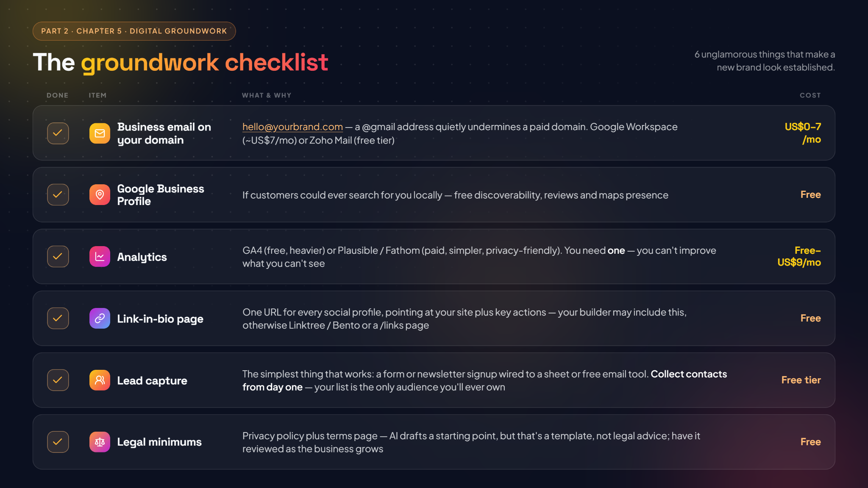
Task: Select the bold 'Collect contacts from day one' text
Action: coord(484,380)
